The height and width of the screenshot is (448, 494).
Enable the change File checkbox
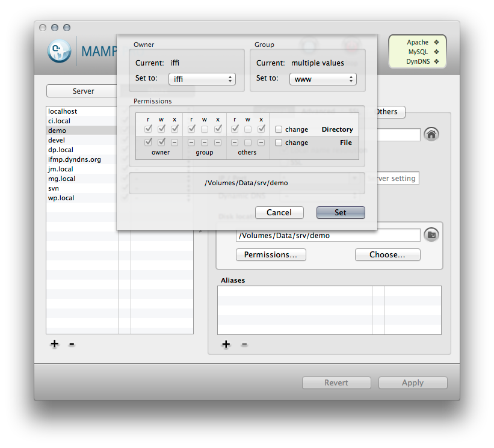coord(279,143)
